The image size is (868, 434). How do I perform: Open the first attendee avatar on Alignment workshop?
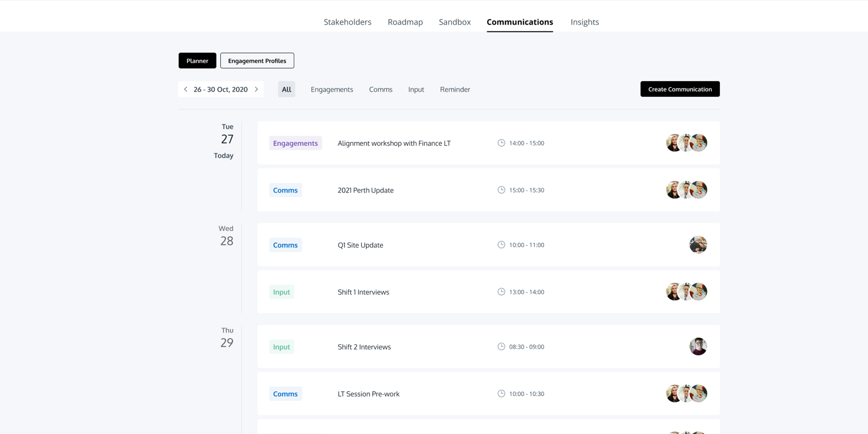tap(673, 142)
